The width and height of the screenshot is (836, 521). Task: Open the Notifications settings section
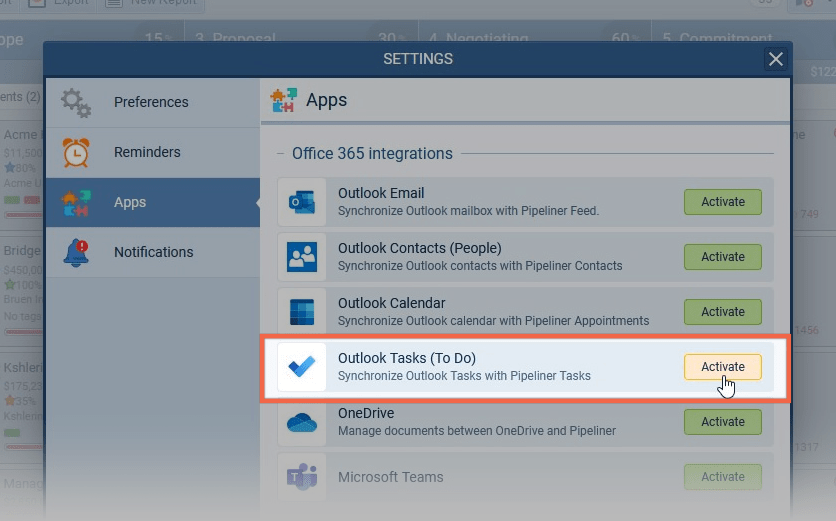pyautogui.click(x=153, y=252)
